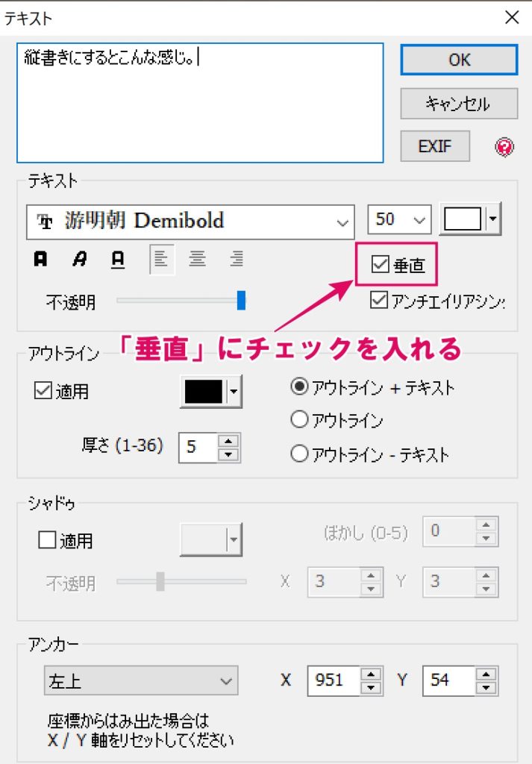Toggle the アウトライン 適用 checkbox
The height and width of the screenshot is (764, 532).
pos(43,390)
